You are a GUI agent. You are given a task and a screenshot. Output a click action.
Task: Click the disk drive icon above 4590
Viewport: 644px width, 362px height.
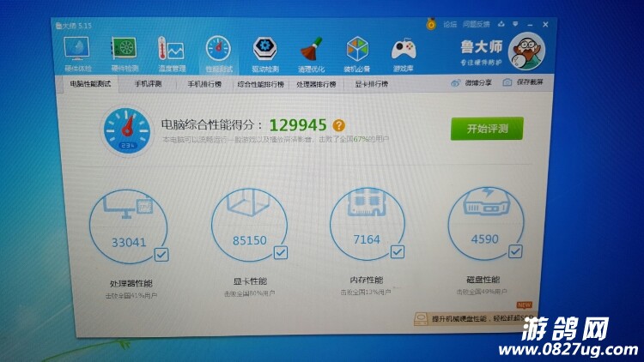click(x=486, y=202)
